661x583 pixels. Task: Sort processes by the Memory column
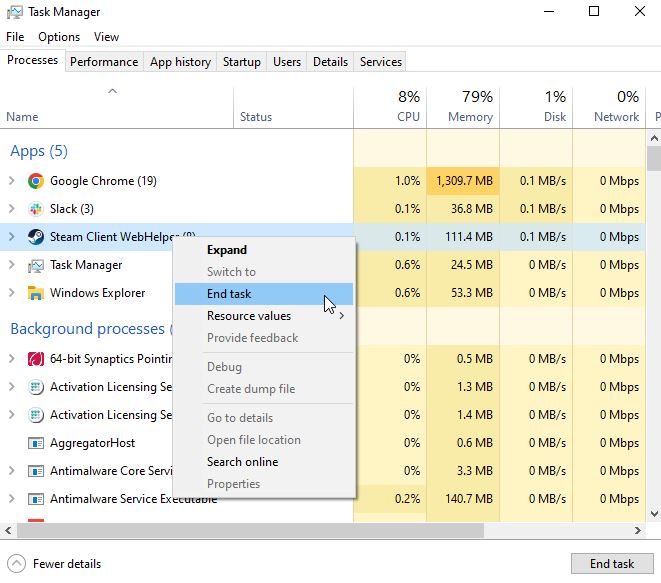(x=462, y=107)
